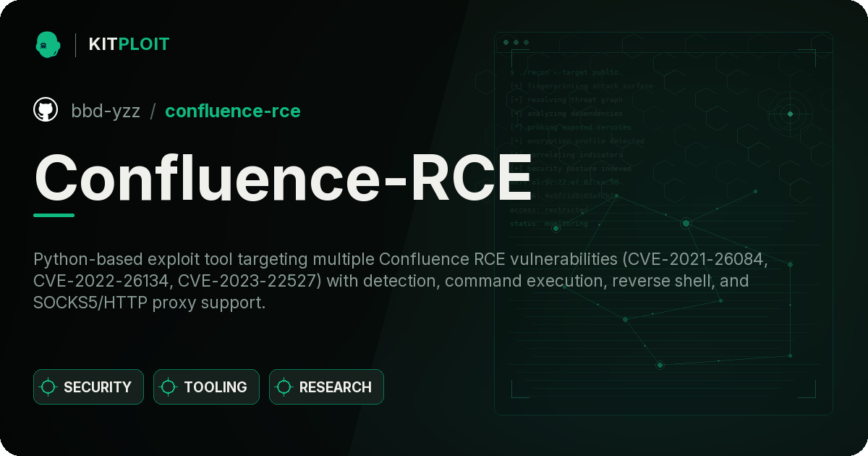The image size is (868, 456).
Task: Open the bbd-yzz owner name
Action: click(106, 111)
